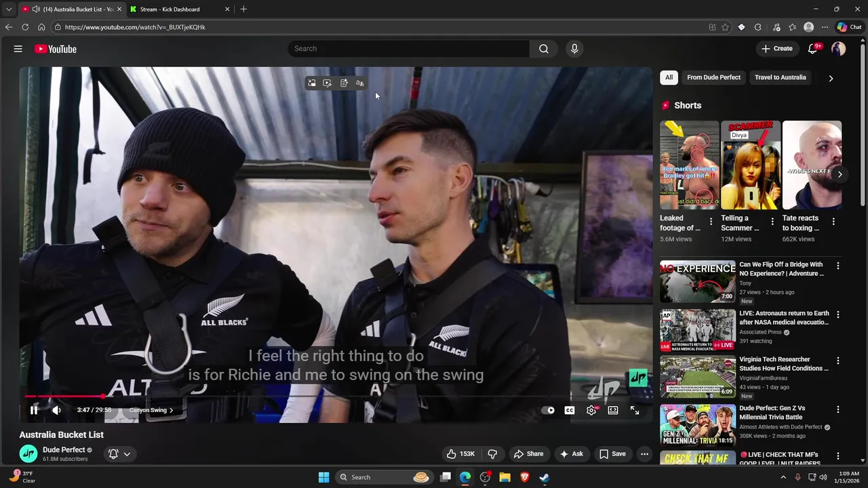Open menu for Astronauts return LIVE video
This screenshot has height=488, width=868.
tap(838, 314)
